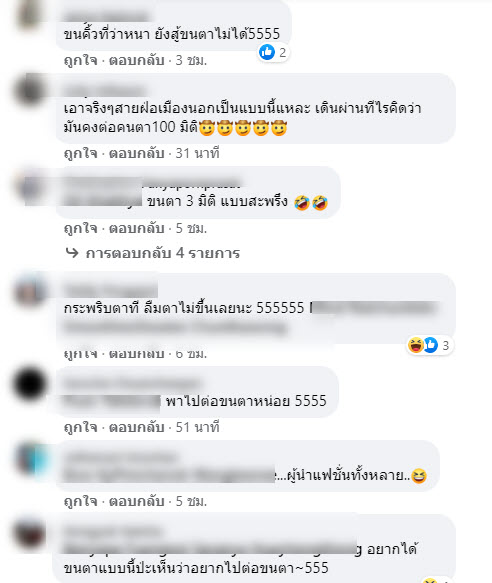Image resolution: width=492 pixels, height=583 pixels.
Task: Open the 51 นาที comment timestamp
Action: tap(197, 427)
